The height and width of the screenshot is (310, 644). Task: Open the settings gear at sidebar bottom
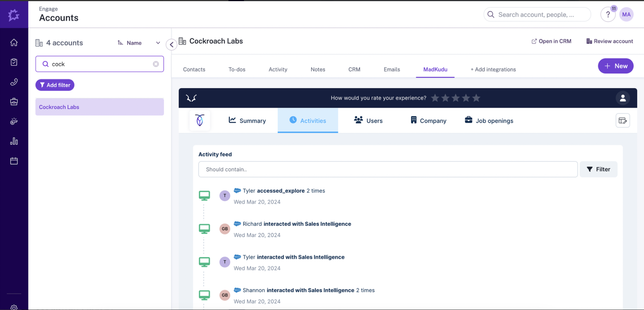tap(14, 307)
